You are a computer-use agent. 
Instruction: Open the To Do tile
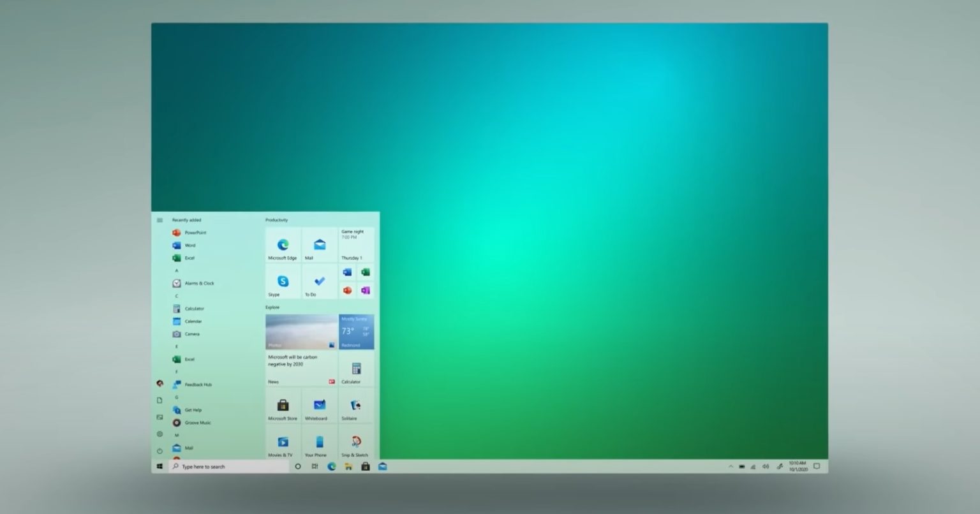[x=318, y=281]
